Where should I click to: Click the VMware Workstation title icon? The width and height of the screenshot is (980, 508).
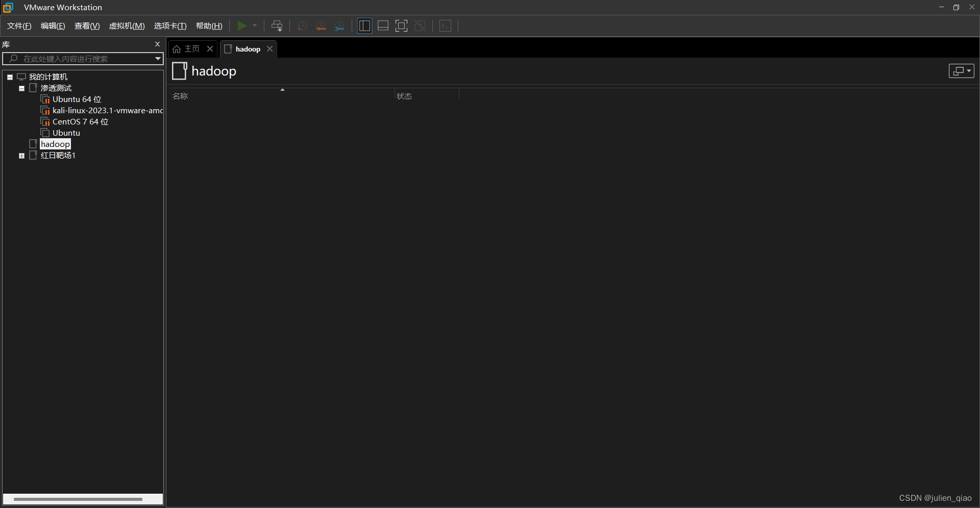8,7
